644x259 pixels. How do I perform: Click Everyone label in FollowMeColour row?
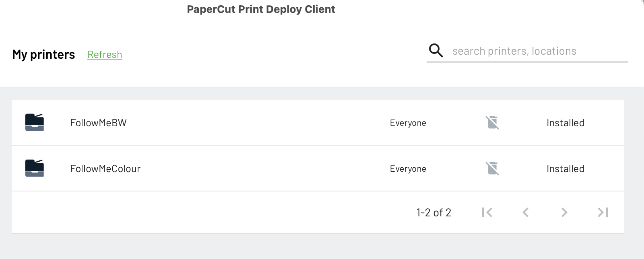[x=408, y=169]
